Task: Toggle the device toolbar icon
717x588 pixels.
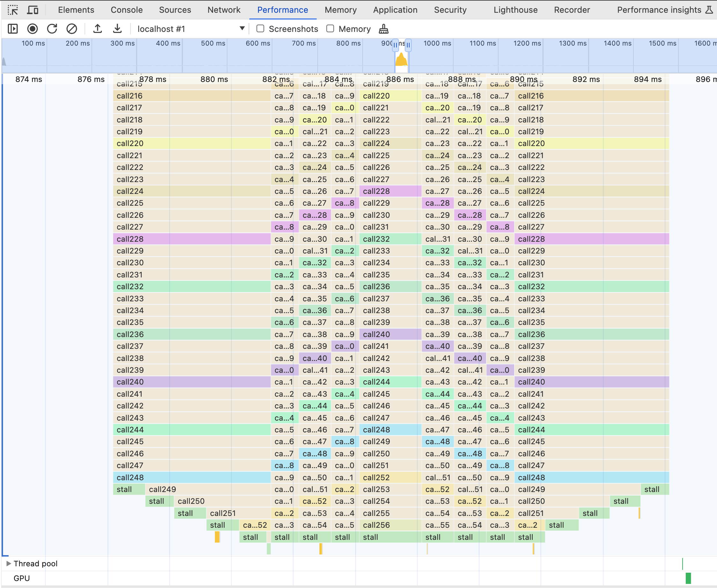Action: [x=33, y=10]
